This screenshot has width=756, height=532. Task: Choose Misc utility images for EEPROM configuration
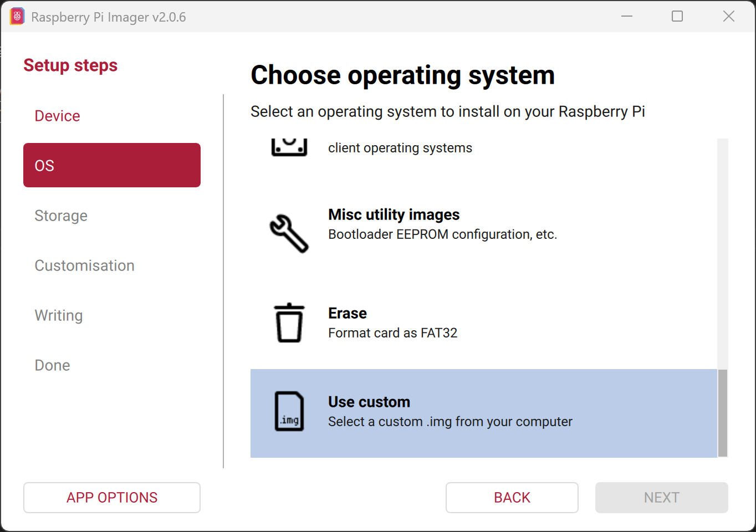443,223
